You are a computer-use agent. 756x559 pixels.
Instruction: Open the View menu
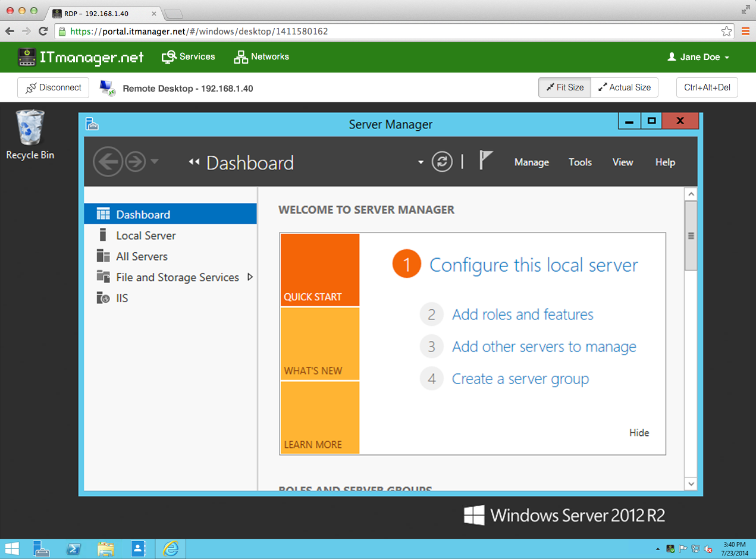pyautogui.click(x=623, y=162)
